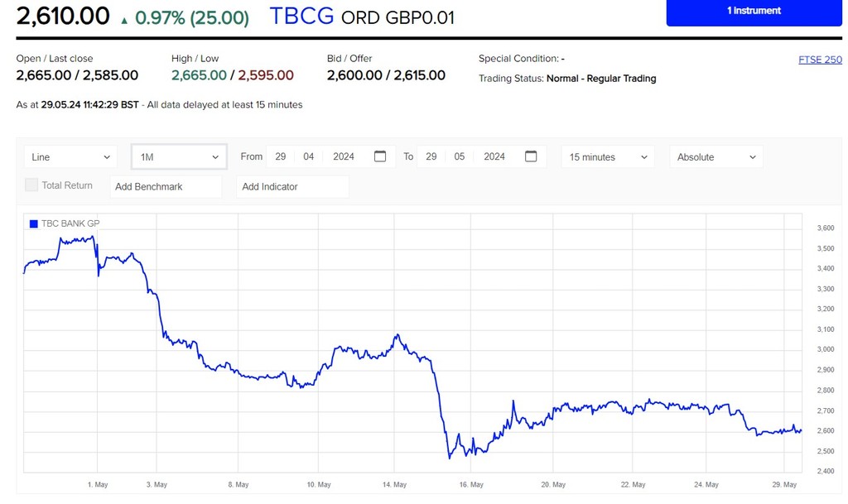This screenshot has height=504, width=848.
Task: Select the To date day field
Action: 431,156
